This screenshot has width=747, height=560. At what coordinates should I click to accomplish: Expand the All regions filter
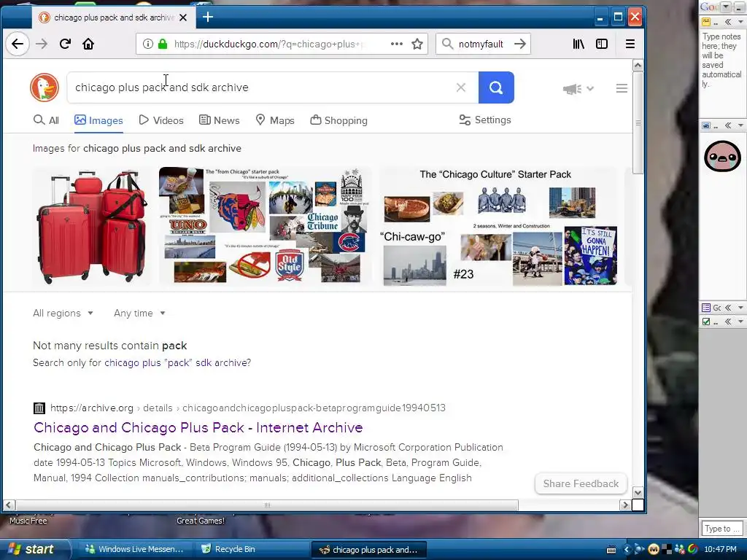63,314
